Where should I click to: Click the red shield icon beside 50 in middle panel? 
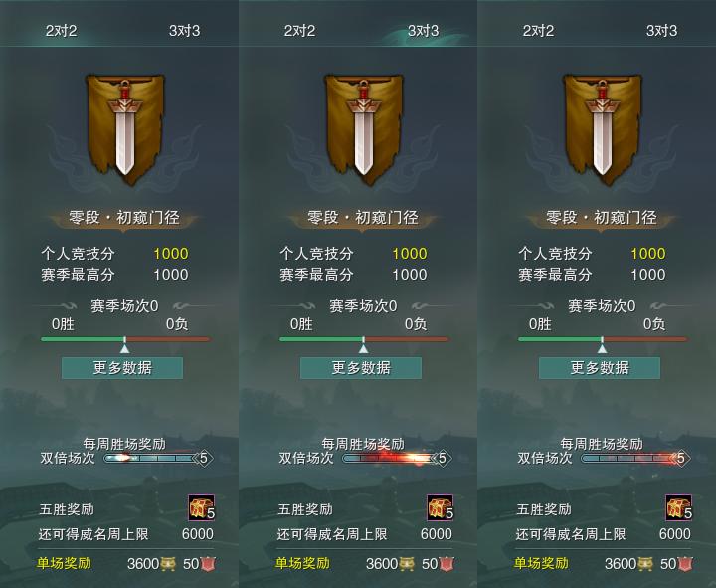[447, 564]
